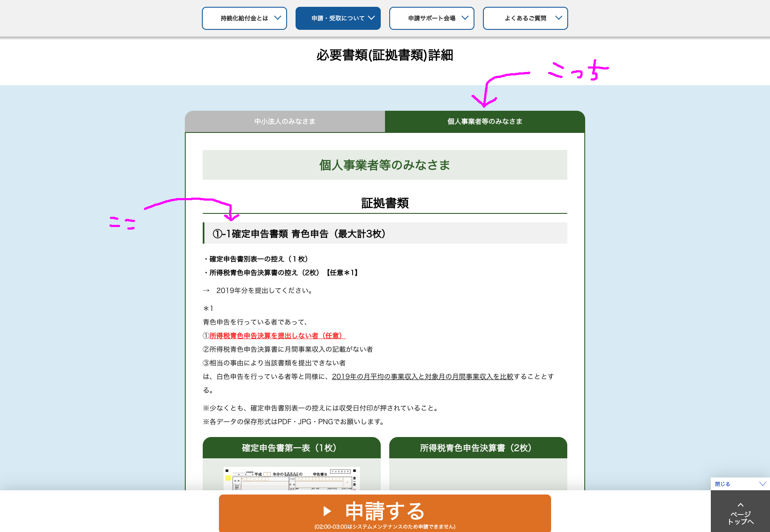Screen dimensions: 770x532
Task: Click the chevron icon beside よくあるご質問
Action: (558, 18)
